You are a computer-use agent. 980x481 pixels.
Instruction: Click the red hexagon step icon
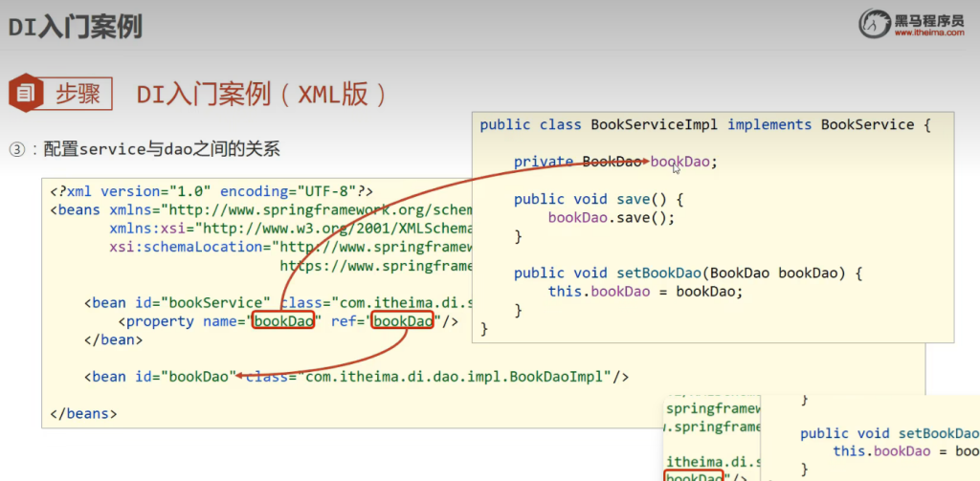click(x=25, y=94)
